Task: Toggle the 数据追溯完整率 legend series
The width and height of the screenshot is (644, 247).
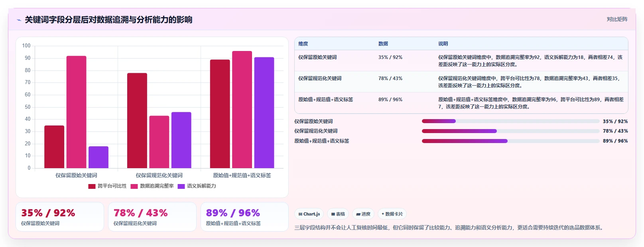Action: [152, 186]
